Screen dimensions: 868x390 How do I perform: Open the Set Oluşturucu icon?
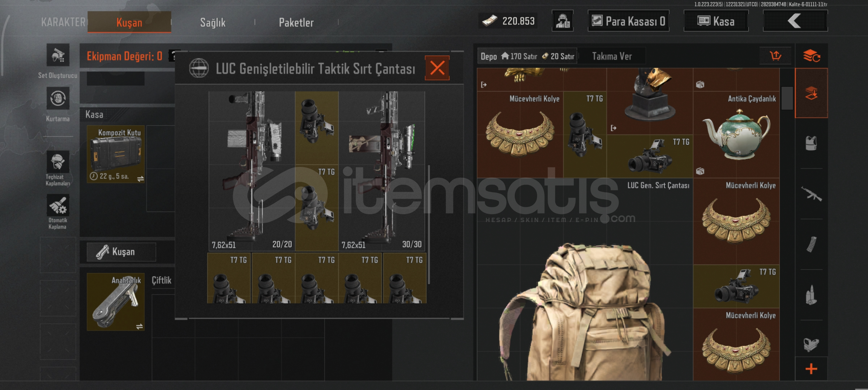point(58,55)
